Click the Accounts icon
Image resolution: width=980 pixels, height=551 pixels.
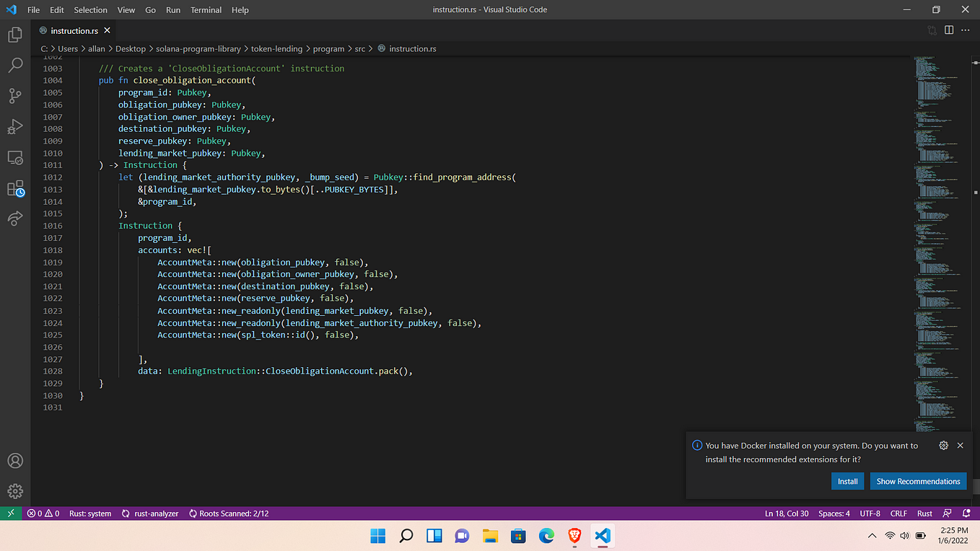15,461
